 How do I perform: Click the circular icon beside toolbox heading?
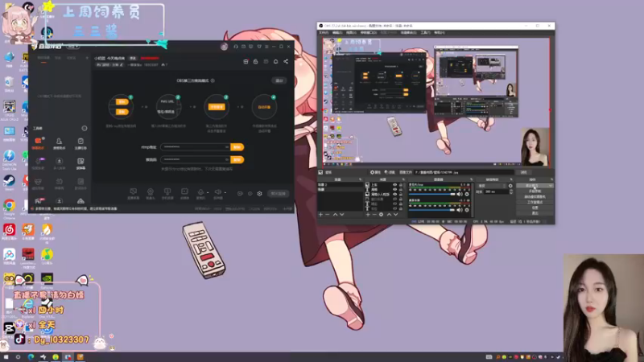[85, 128]
